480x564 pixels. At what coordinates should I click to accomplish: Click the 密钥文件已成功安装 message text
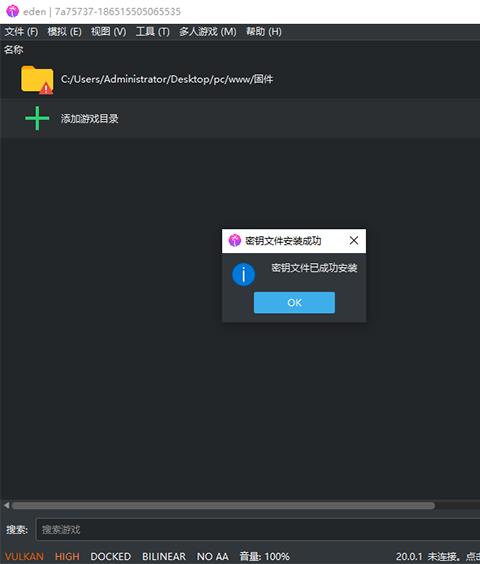(x=314, y=268)
